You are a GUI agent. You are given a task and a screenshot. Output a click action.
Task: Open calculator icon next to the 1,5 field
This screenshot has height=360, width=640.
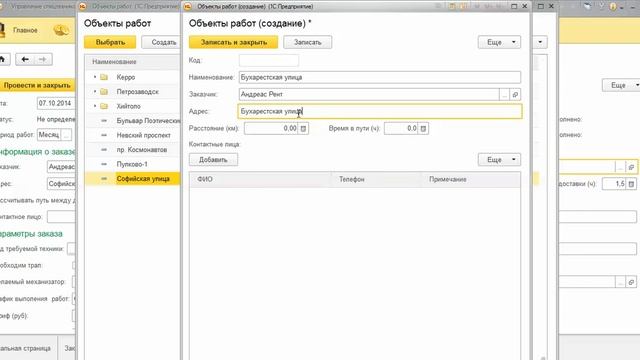point(631,184)
